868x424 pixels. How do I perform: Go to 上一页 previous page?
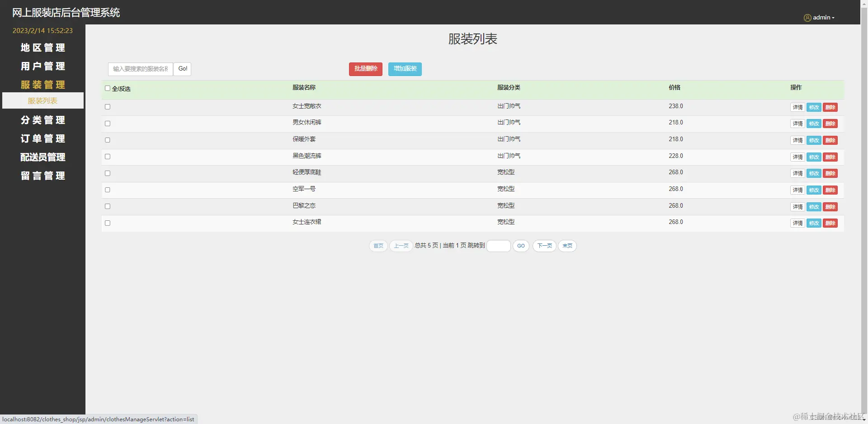[401, 246]
